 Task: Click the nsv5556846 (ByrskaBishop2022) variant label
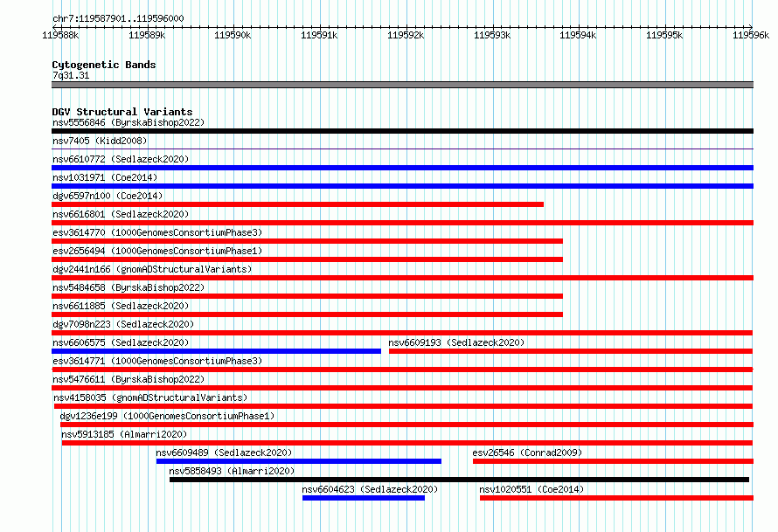129,122
